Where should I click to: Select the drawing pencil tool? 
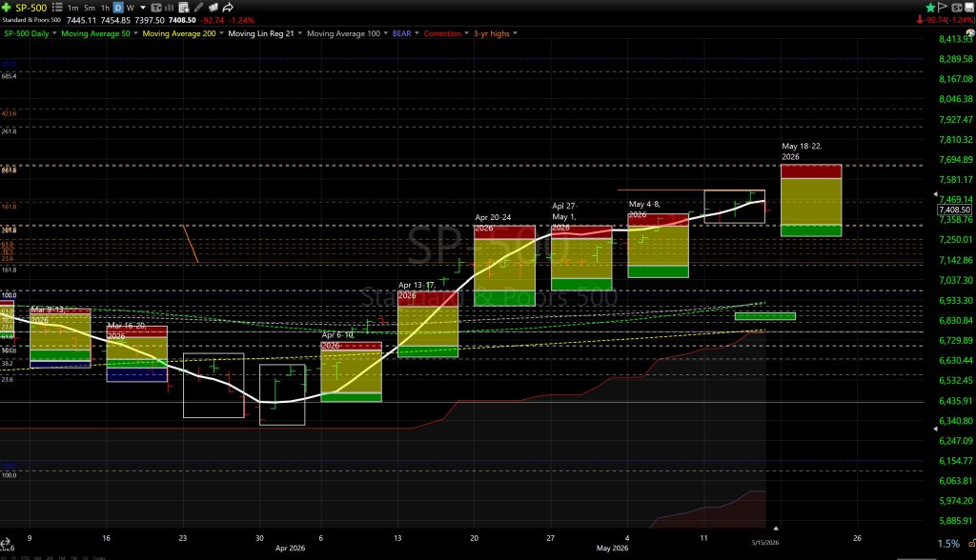pos(198,8)
